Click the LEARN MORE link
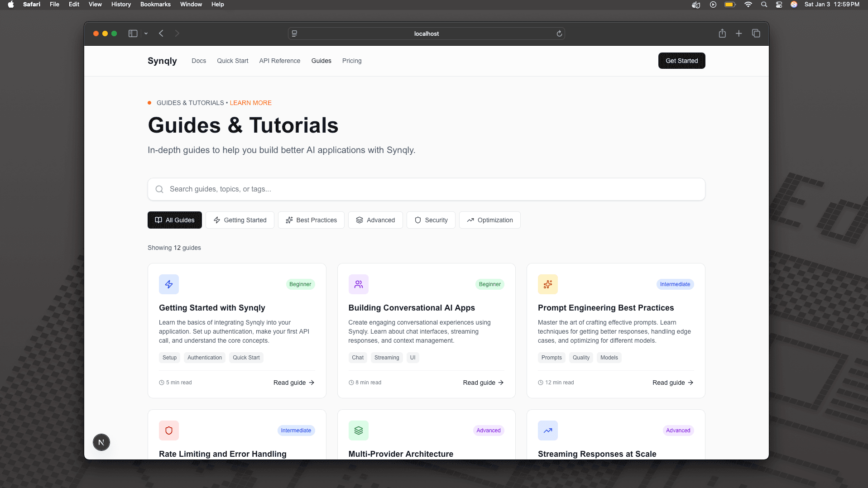Screen dimensions: 868x488 251,103
